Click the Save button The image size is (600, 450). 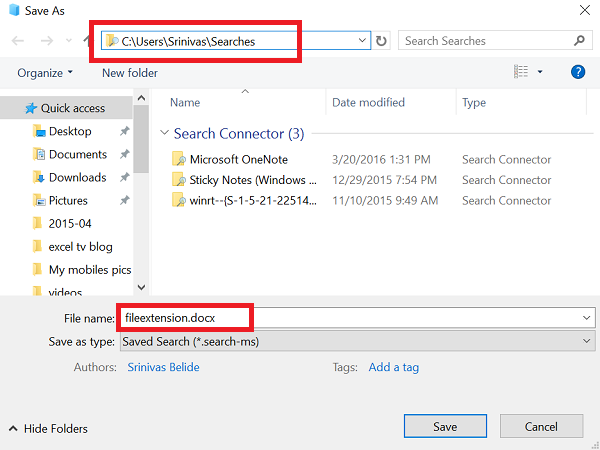tap(445, 427)
